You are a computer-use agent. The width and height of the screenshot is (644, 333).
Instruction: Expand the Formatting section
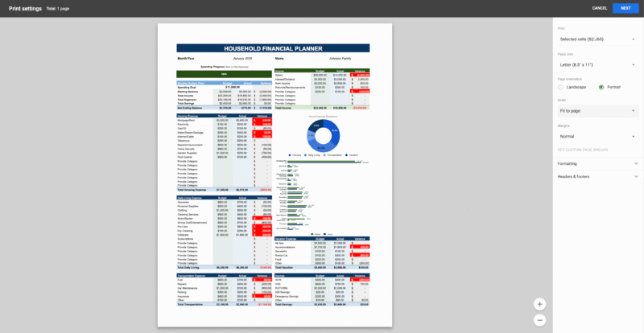(598, 163)
